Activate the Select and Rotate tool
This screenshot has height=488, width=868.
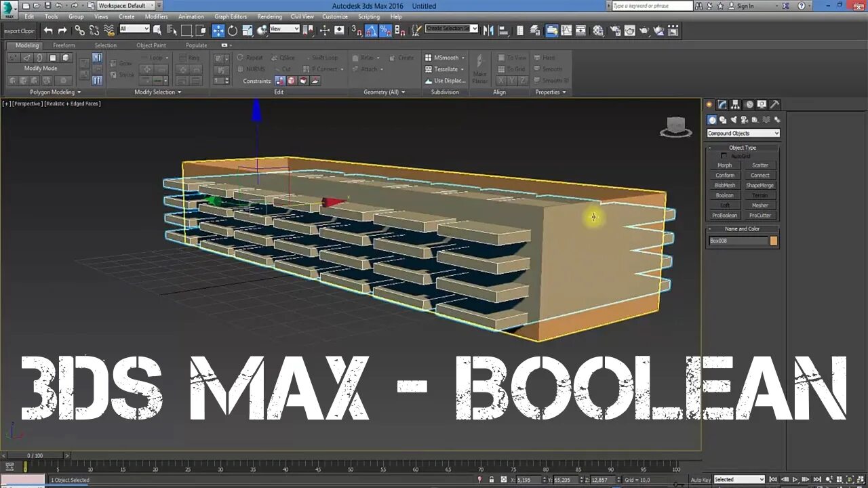pyautogui.click(x=233, y=30)
